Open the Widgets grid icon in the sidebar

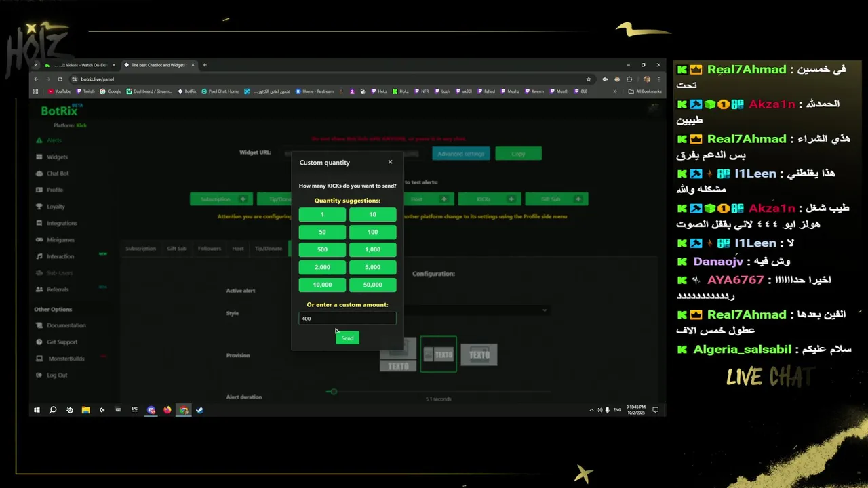[39, 157]
